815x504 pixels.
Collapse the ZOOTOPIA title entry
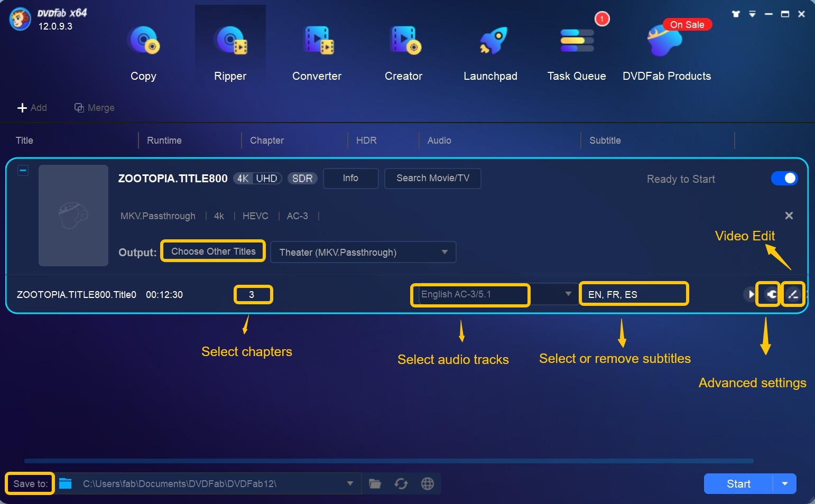pos(23,171)
